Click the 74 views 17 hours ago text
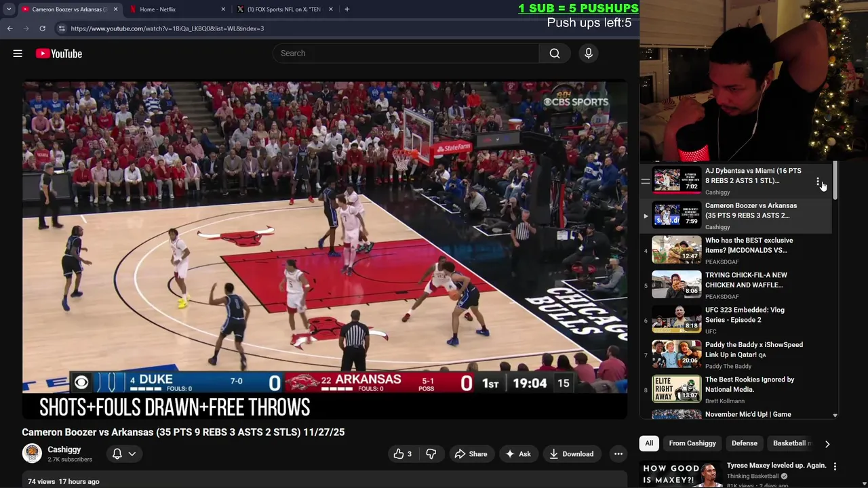The width and height of the screenshot is (868, 488). pyautogui.click(x=63, y=482)
